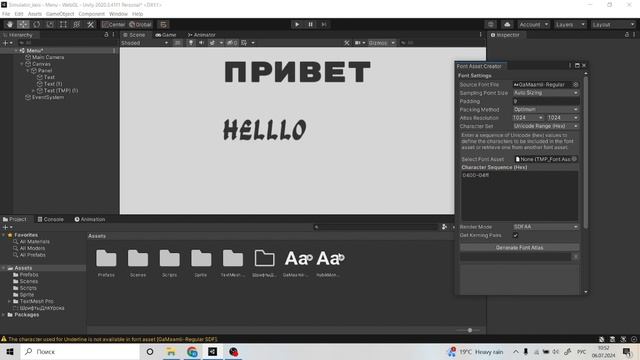Screen dimensions: 640x360
Task: Open Packing Method dropdown
Action: [x=546, y=109]
